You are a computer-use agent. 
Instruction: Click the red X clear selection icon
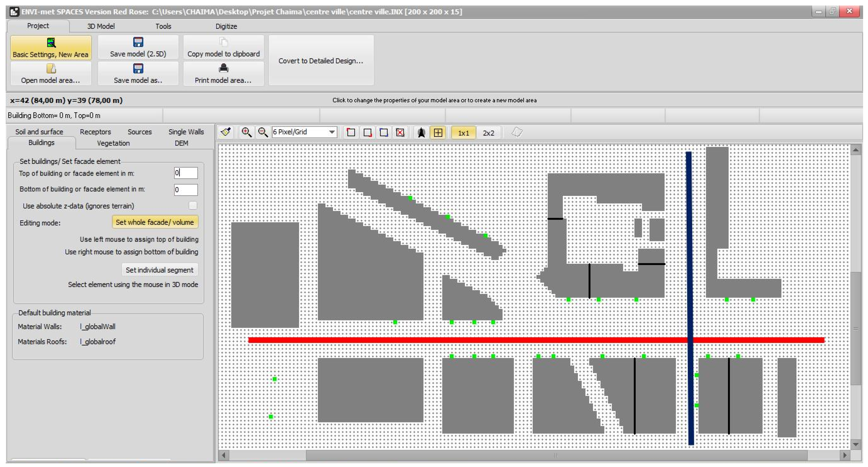tap(400, 132)
